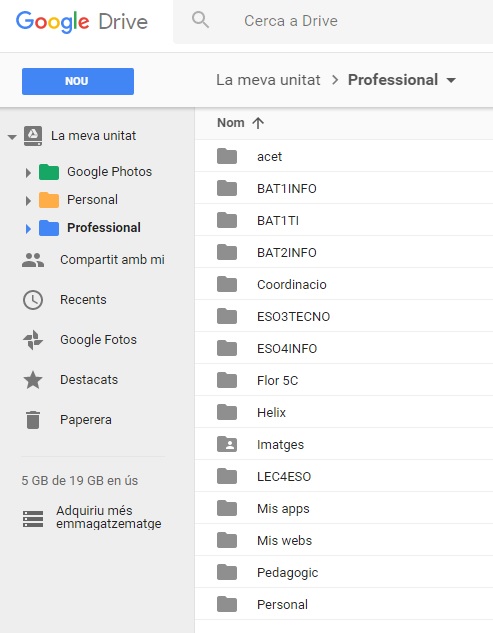Image resolution: width=493 pixels, height=633 pixels.
Task: Select the Mis apps folder name
Action: (x=283, y=509)
